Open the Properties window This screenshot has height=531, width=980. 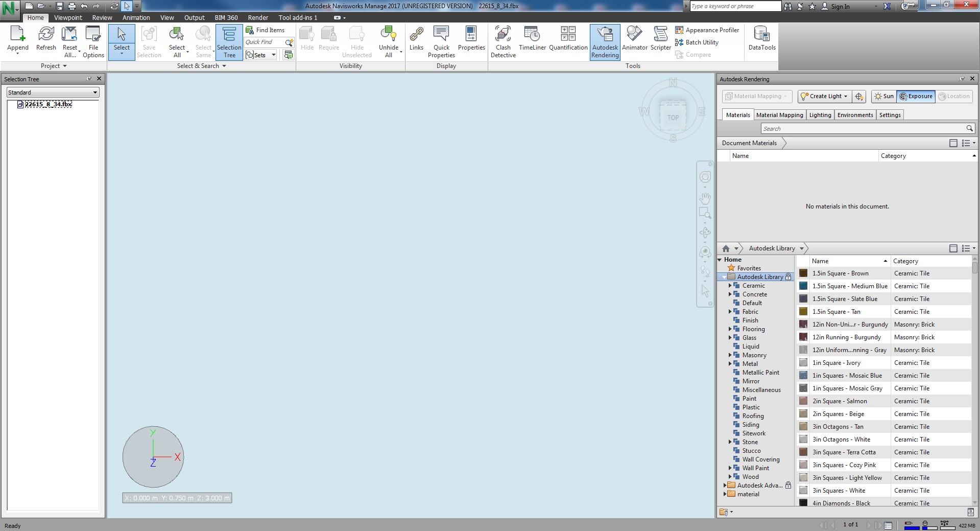coord(471,39)
